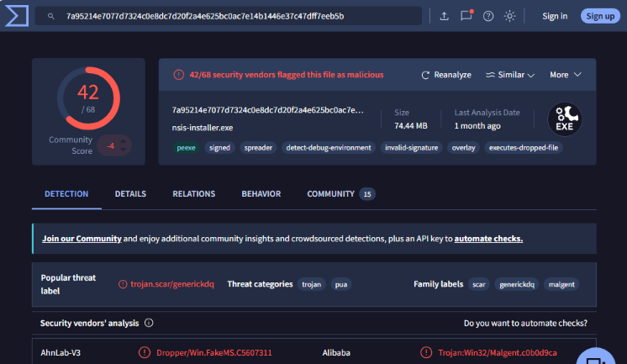Click 'Do you want to automate checks?'
627x364 pixels.
tap(525, 323)
